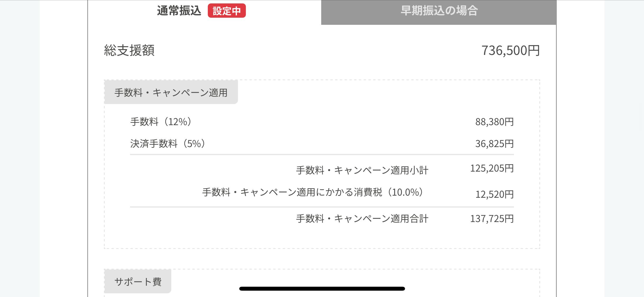Click the divider line above the 小計 row
Viewport: 644px width, 297px height.
point(322,154)
